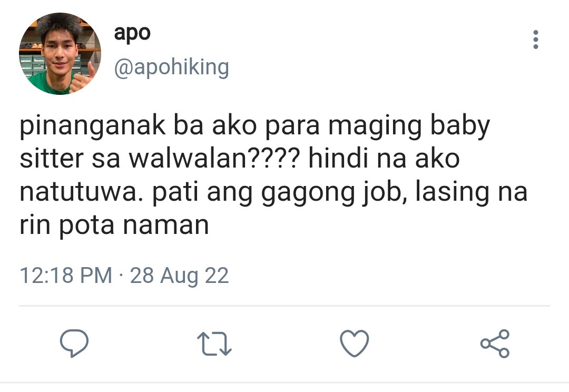
Task: Toggle the heart to favorite this tweet
Action: 355,344
